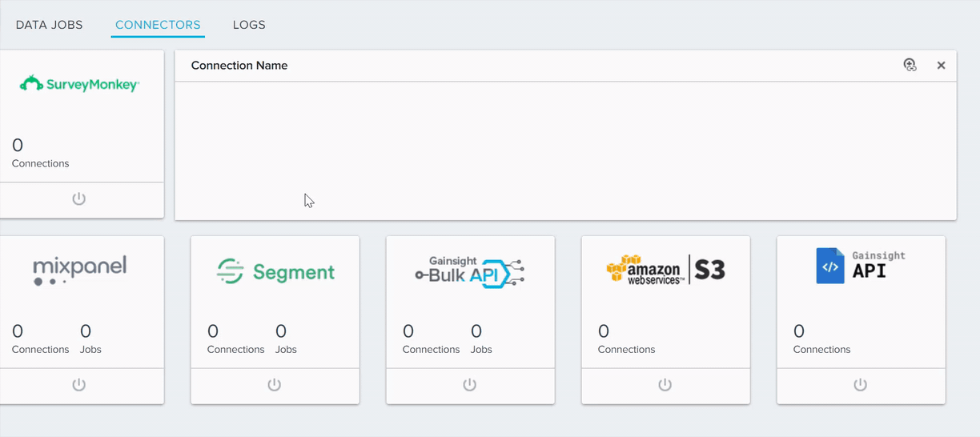
Task: Select the Connectors tab
Action: click(x=158, y=25)
